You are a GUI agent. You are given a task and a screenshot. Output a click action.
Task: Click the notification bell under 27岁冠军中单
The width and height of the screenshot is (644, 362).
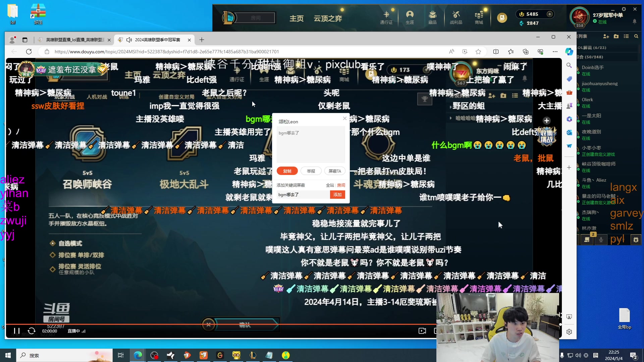click(634, 21)
